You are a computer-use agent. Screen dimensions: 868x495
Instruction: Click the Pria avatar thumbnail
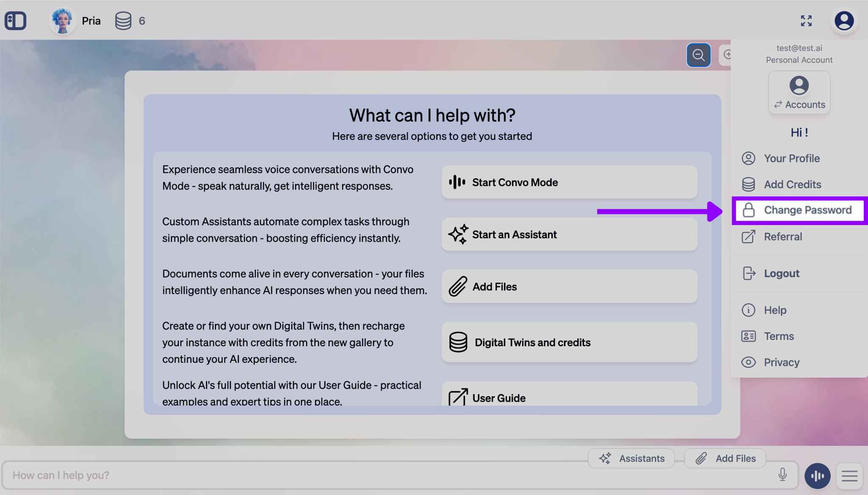click(62, 21)
